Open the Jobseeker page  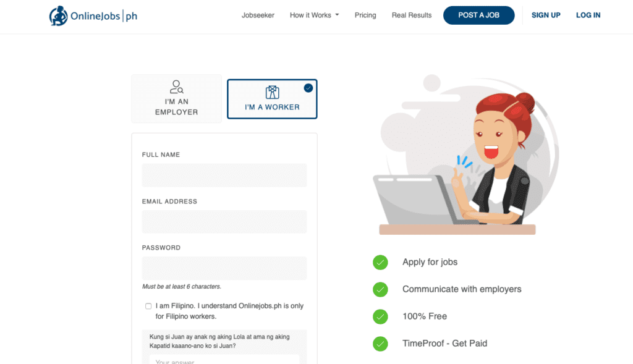[x=258, y=15]
